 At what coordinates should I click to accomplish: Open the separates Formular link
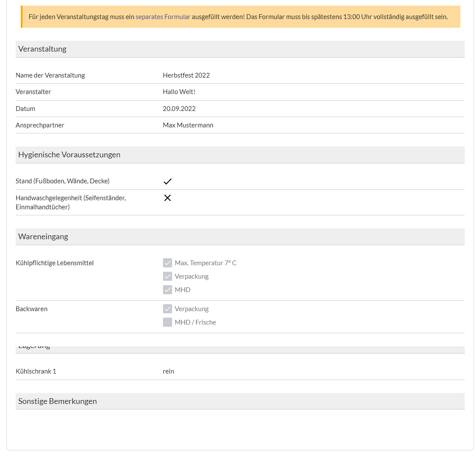[163, 17]
